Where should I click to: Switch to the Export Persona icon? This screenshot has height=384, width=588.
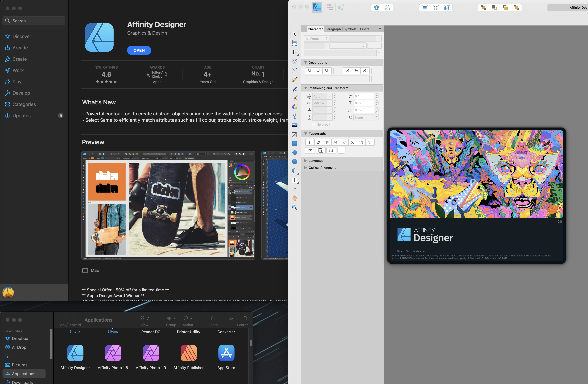click(x=341, y=7)
